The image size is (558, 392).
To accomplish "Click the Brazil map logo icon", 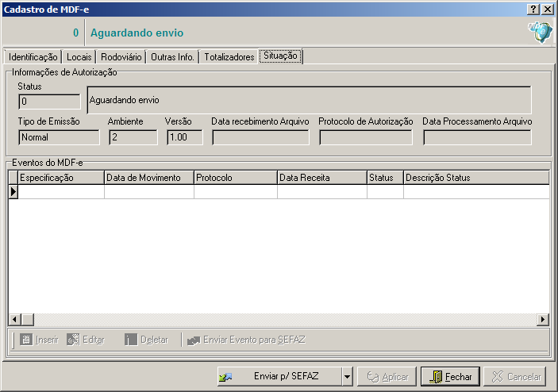I will click(540, 33).
